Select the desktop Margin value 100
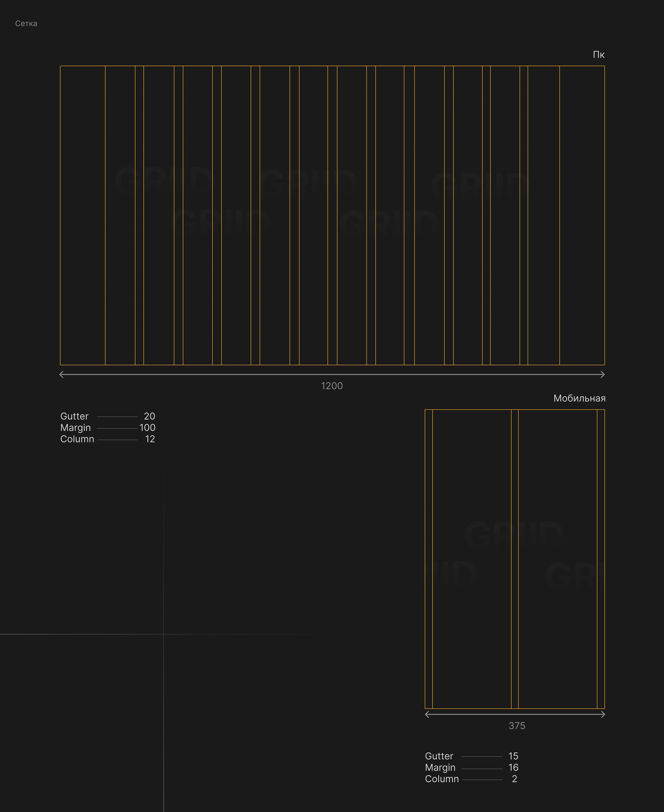The image size is (664, 812). click(x=147, y=427)
